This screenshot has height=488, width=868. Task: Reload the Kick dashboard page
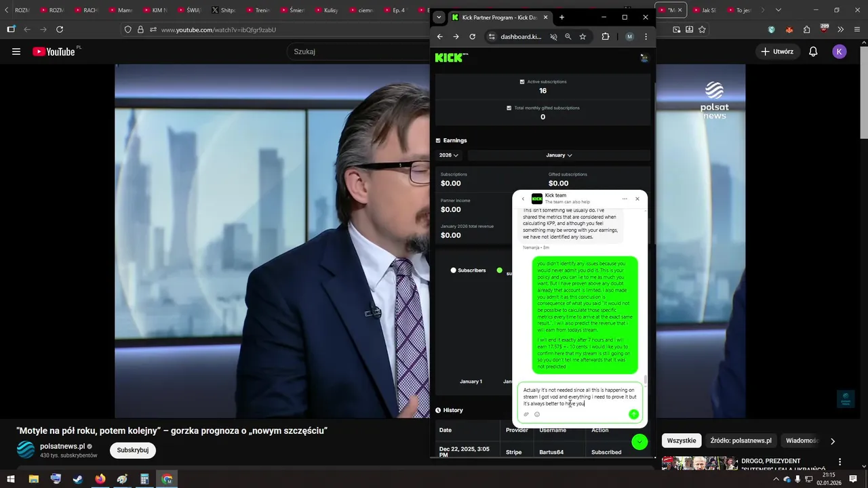coord(472,37)
